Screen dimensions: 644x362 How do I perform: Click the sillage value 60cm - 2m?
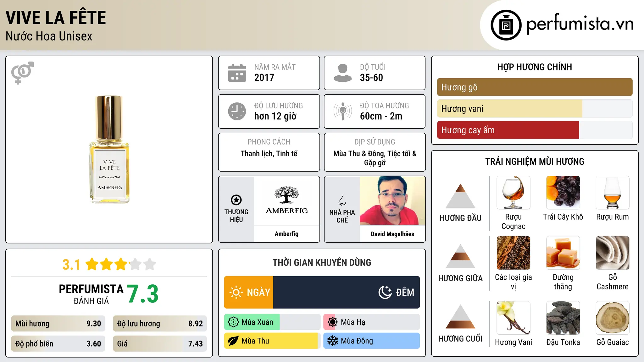tap(381, 116)
